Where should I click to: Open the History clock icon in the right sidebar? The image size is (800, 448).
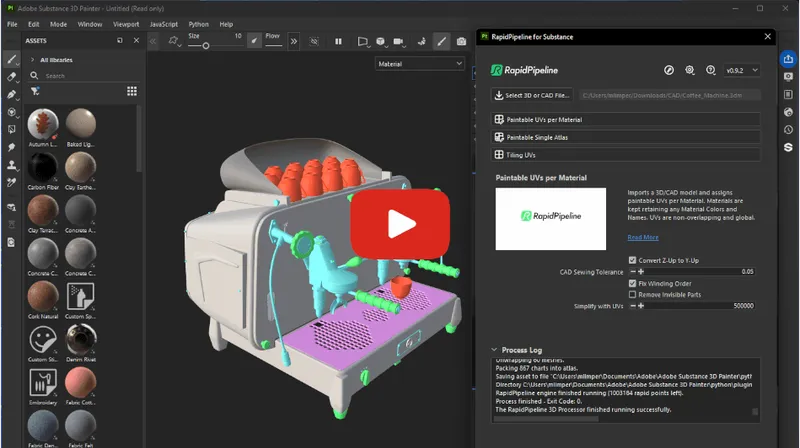pos(788,130)
